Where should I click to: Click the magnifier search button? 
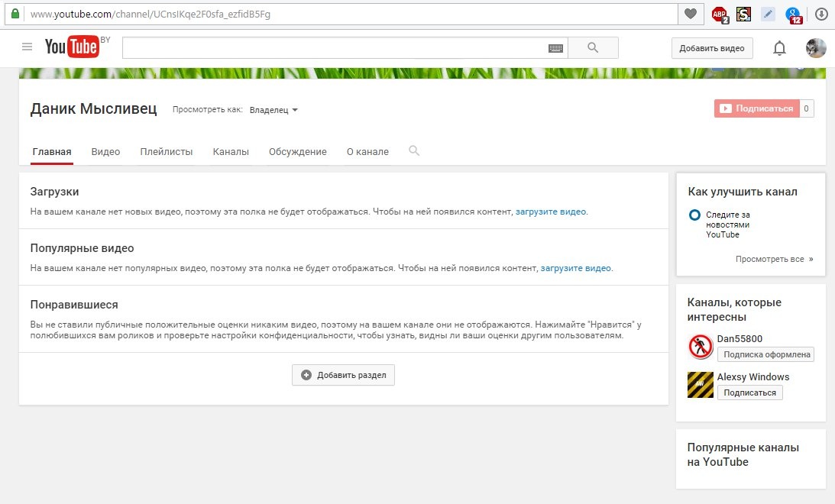coord(593,48)
